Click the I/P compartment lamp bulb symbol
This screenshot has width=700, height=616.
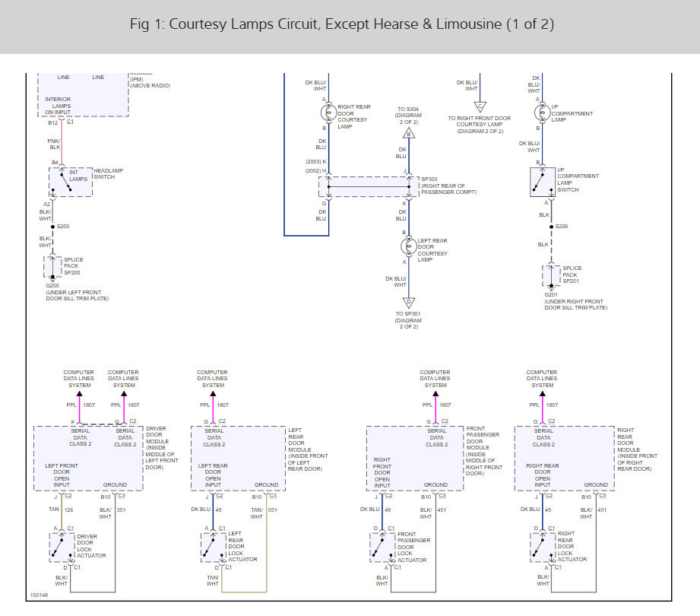point(542,113)
